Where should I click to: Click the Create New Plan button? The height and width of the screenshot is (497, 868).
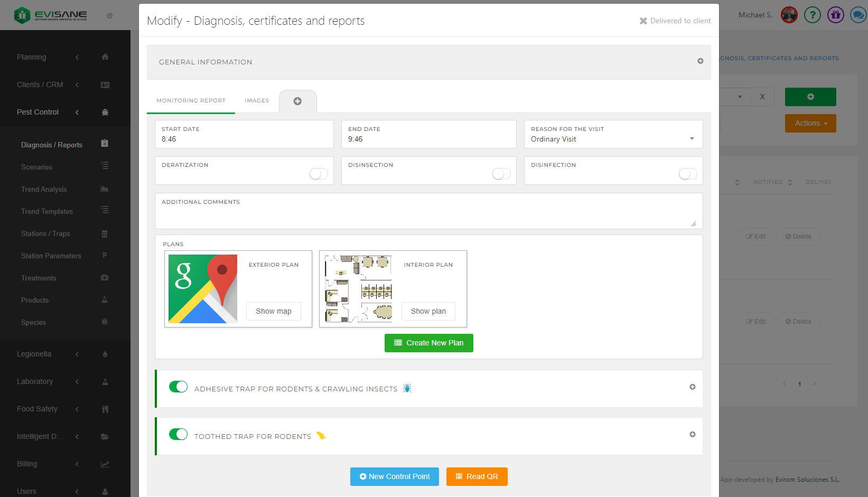(428, 343)
